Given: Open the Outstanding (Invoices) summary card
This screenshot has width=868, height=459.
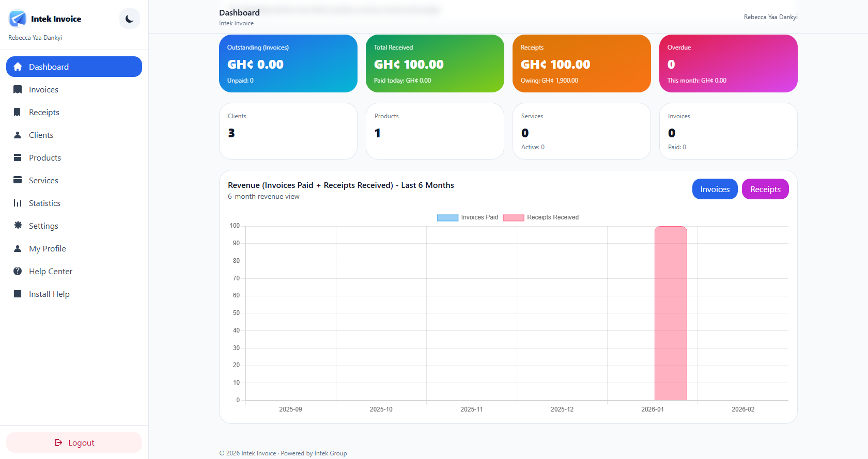Looking at the screenshot, I should [288, 64].
